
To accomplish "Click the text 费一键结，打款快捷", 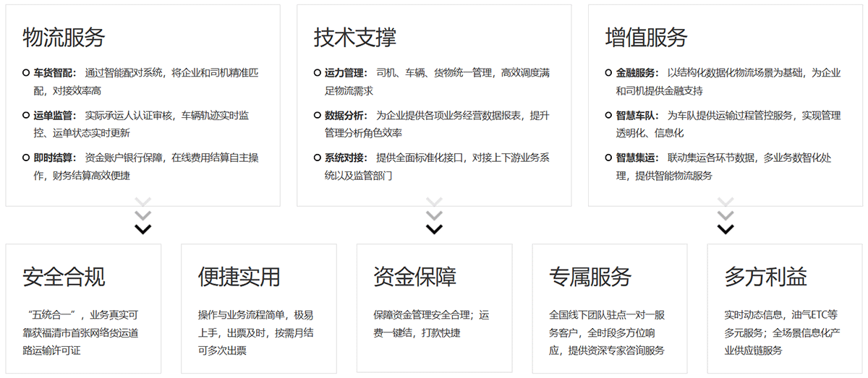I will click(x=417, y=333).
